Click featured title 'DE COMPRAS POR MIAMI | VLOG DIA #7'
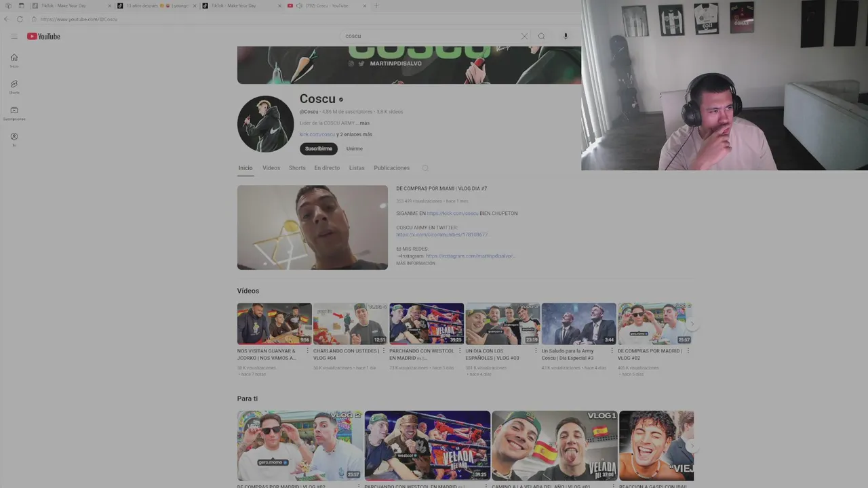 click(x=441, y=188)
